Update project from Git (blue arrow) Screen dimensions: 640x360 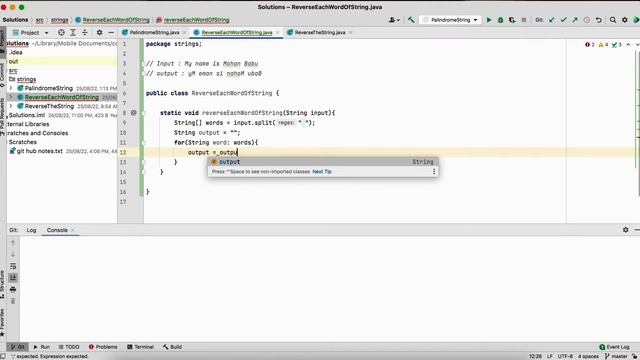[552, 20]
